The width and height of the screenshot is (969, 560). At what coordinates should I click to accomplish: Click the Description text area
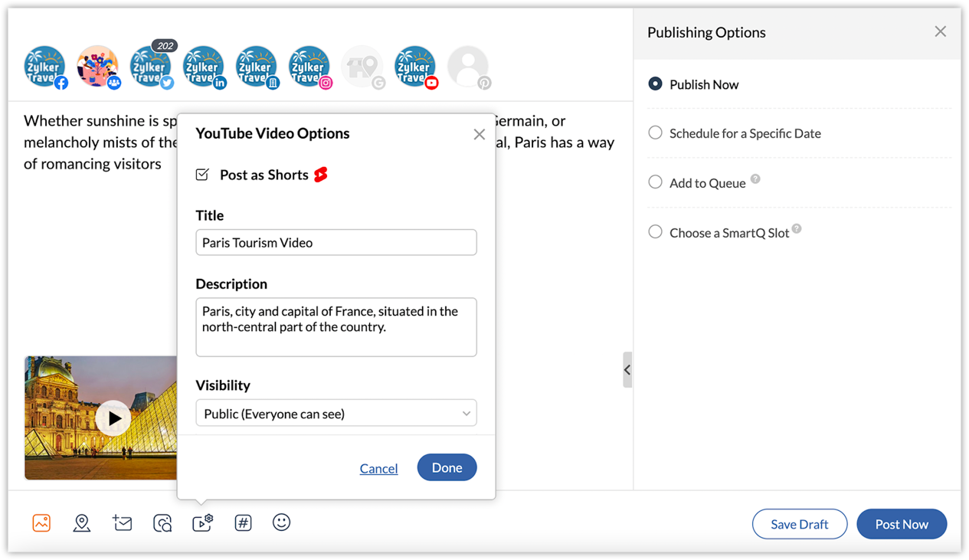pos(336,327)
